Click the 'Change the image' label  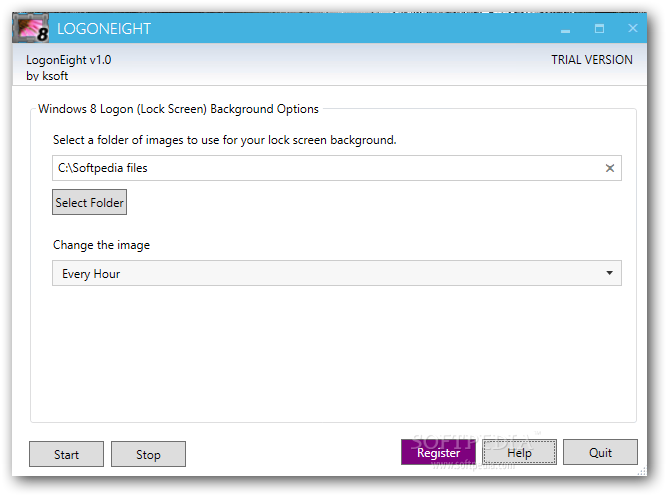[x=101, y=245]
